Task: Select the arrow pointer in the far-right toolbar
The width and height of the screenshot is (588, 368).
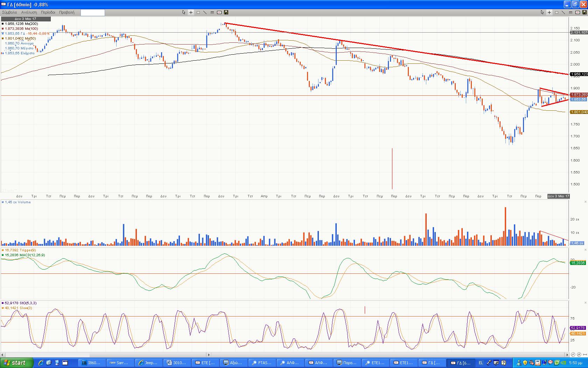Action: (542, 12)
